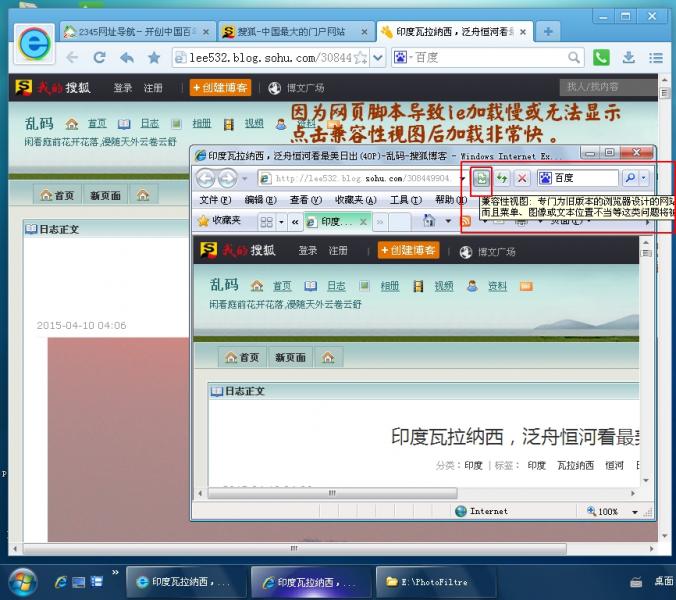Screen dimensions: 676x600
Task: Click the 2345 browser logo avatar
Action: click(34, 44)
